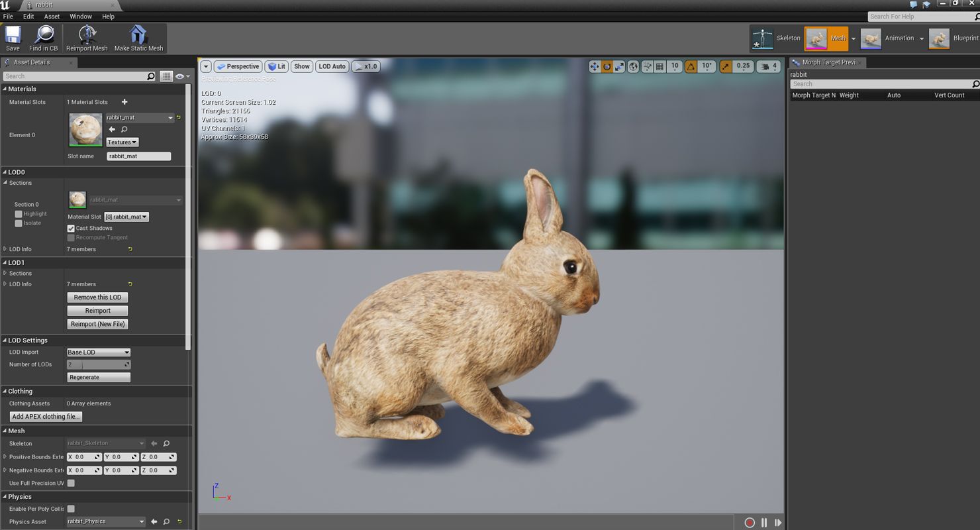Open the Asset menu
Viewport: 980px width, 530px height.
[52, 17]
